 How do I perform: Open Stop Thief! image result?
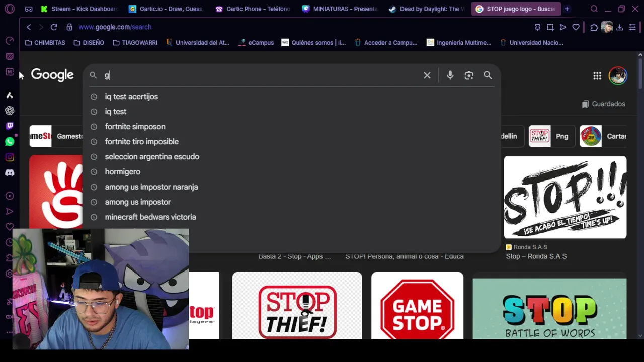pyautogui.click(x=297, y=306)
